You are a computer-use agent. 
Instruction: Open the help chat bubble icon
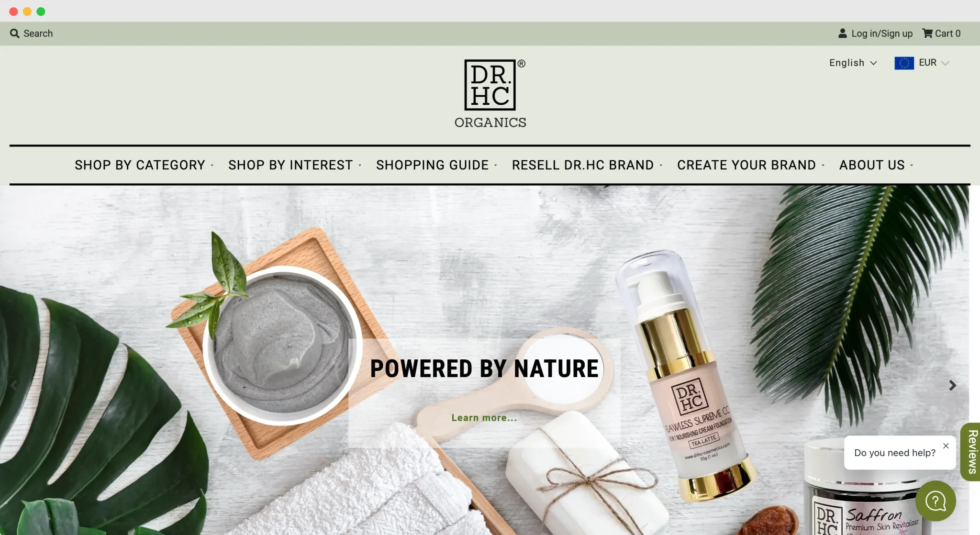point(935,501)
